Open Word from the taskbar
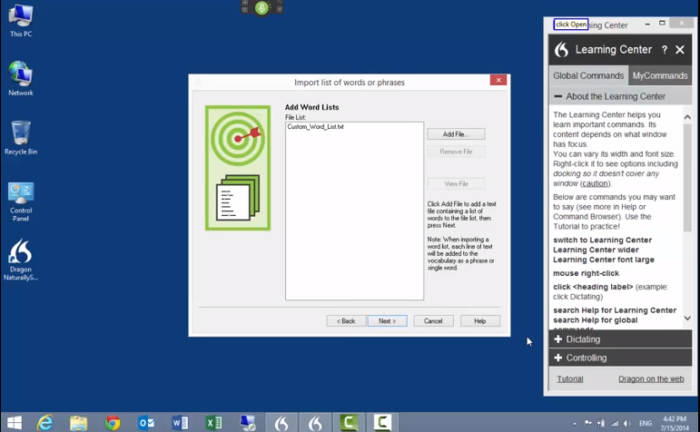 coord(180,422)
